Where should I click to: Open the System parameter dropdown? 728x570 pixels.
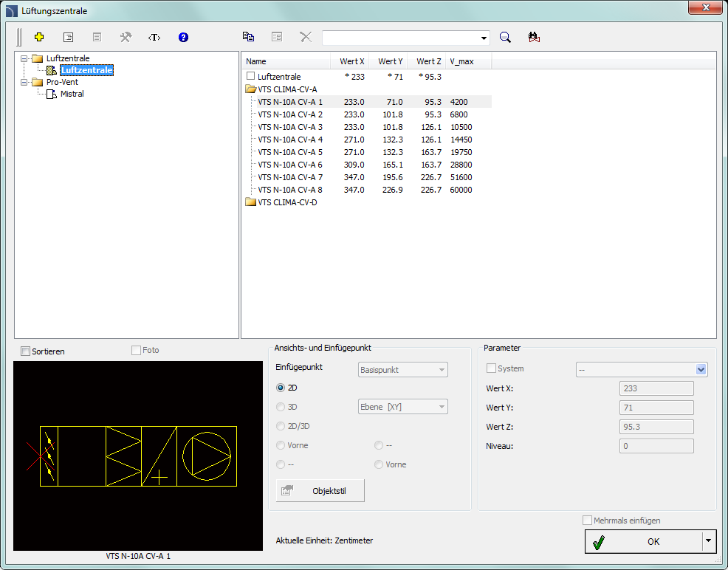click(701, 369)
